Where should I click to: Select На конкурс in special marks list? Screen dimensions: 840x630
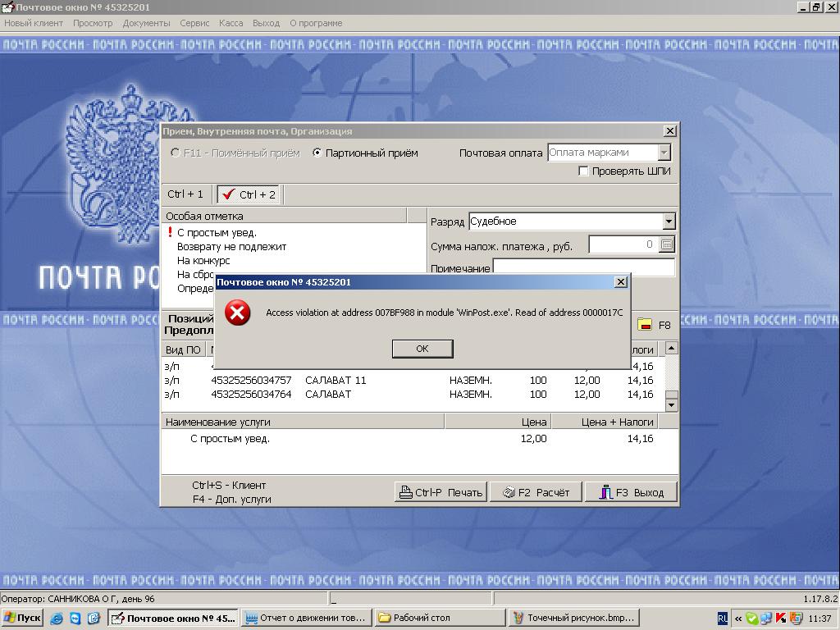pos(203,260)
